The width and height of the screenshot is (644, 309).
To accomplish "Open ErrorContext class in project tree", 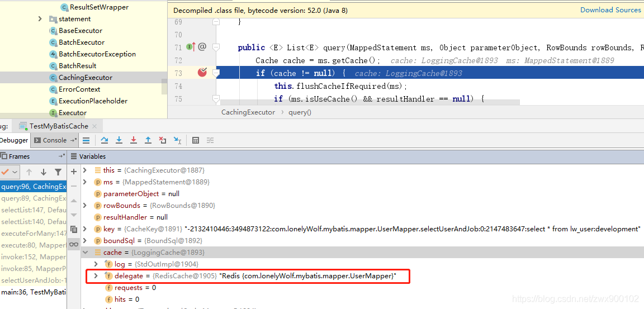I will [x=80, y=89].
